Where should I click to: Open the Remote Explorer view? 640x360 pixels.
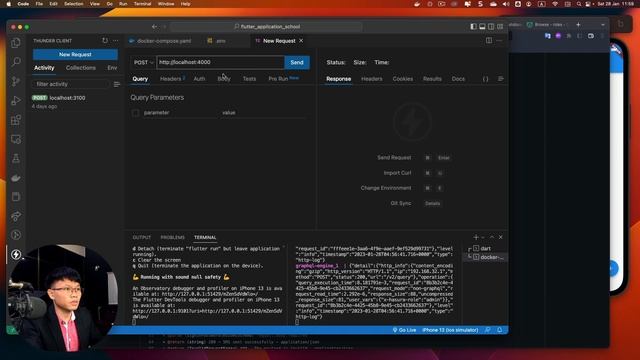pos(16,139)
